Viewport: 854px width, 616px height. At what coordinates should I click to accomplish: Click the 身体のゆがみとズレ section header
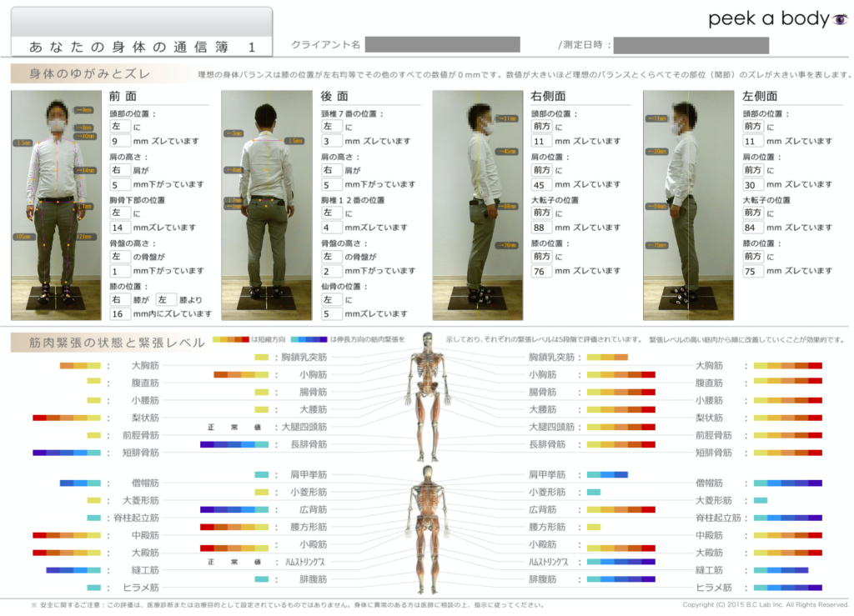92,74
